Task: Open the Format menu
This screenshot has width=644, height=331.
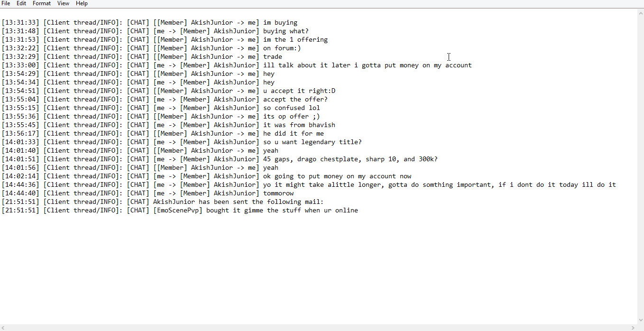Action: coord(42,3)
